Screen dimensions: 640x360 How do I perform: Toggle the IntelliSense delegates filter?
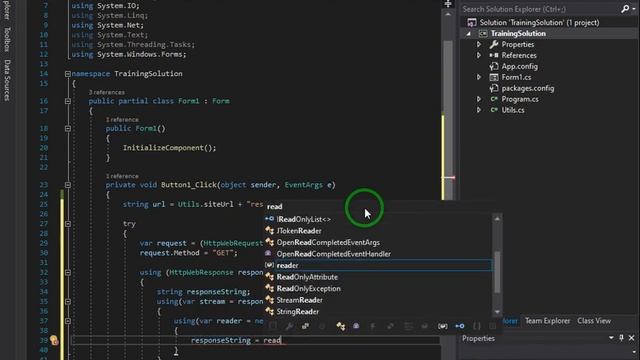356,326
